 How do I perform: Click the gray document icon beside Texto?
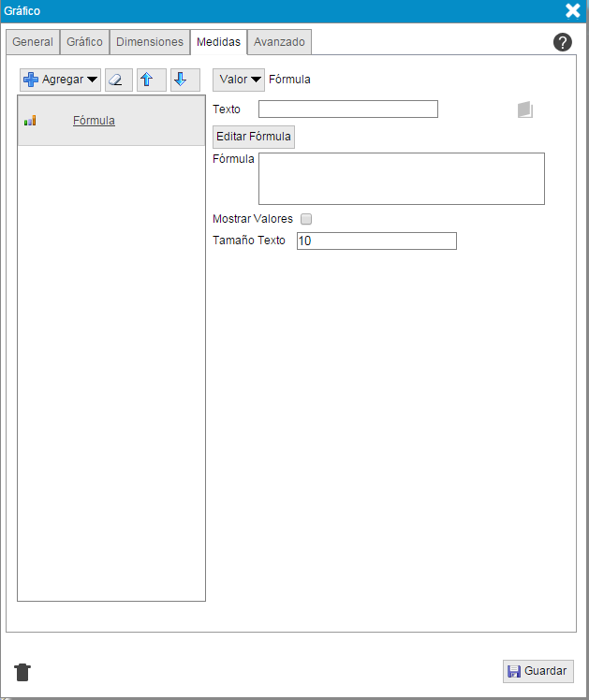(525, 110)
